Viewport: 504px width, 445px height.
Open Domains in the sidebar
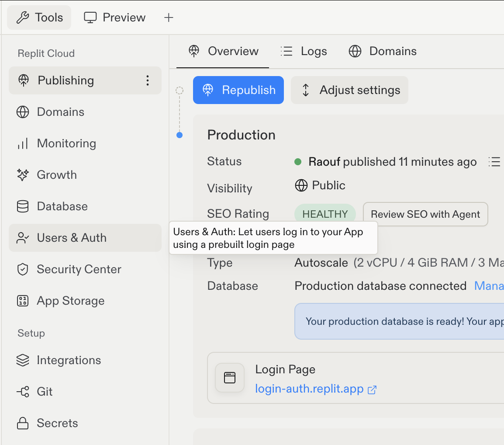point(85,112)
